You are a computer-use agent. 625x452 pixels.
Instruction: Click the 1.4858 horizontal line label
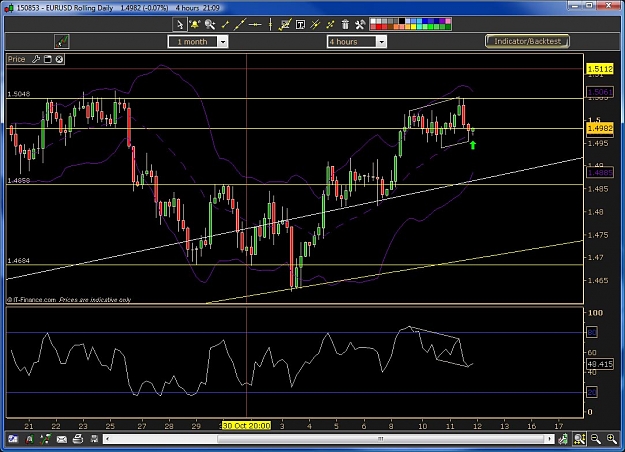pyautogui.click(x=19, y=181)
